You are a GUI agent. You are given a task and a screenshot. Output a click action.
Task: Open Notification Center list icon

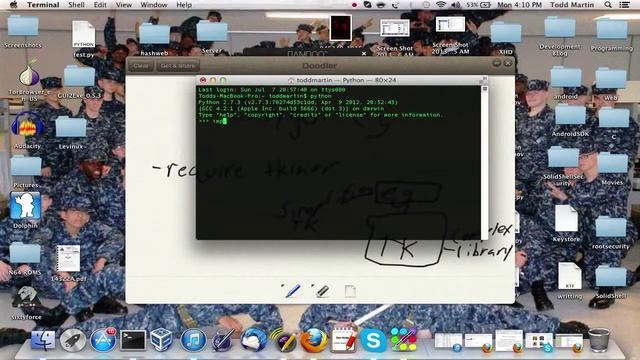(624, 5)
